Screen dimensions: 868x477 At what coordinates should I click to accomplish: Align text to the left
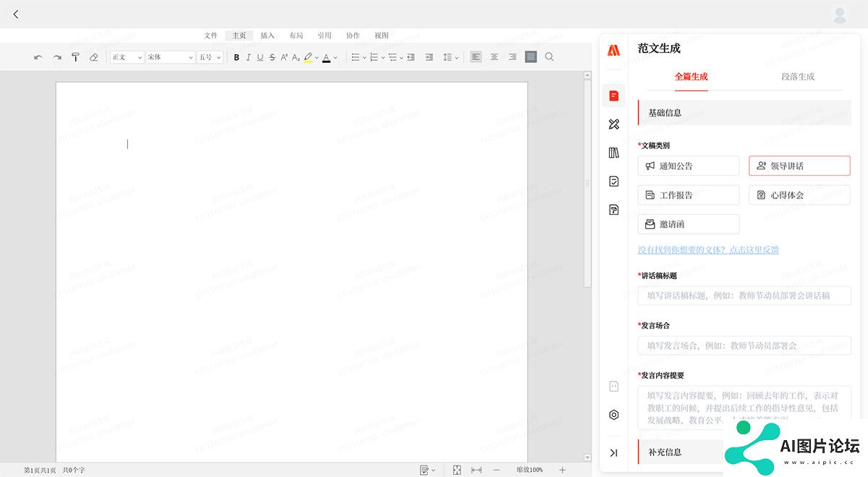point(476,56)
